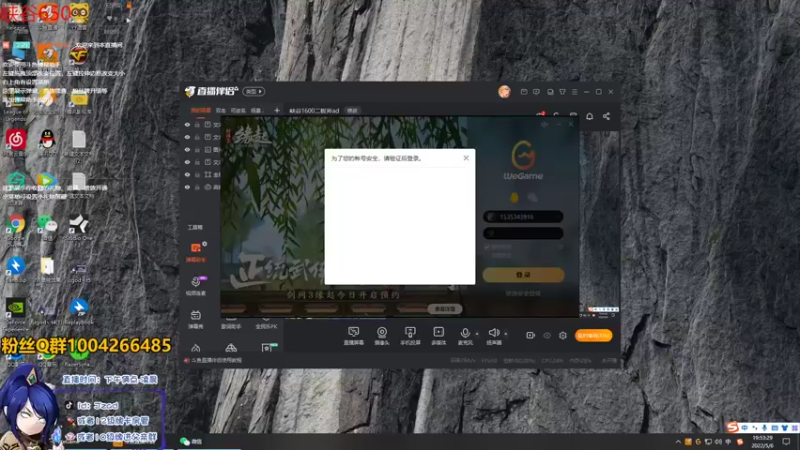Click the share icon at top right
This screenshot has width=800, height=450.
click(606, 116)
